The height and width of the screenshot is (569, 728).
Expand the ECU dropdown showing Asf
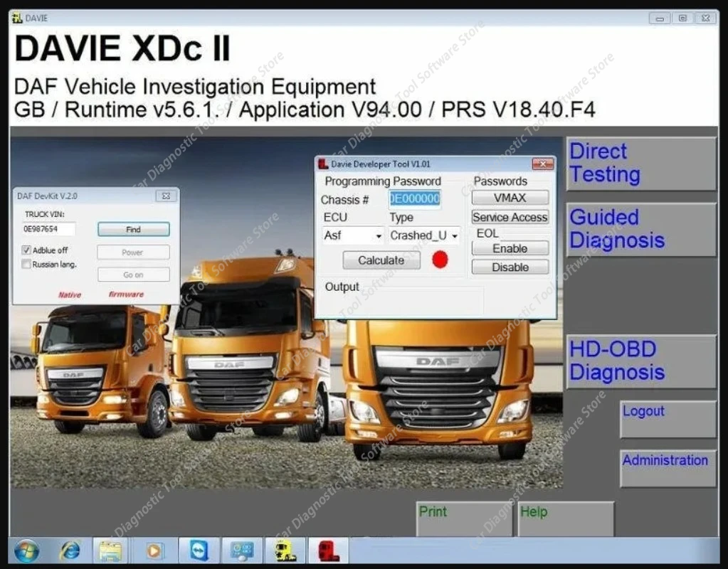[353, 235]
